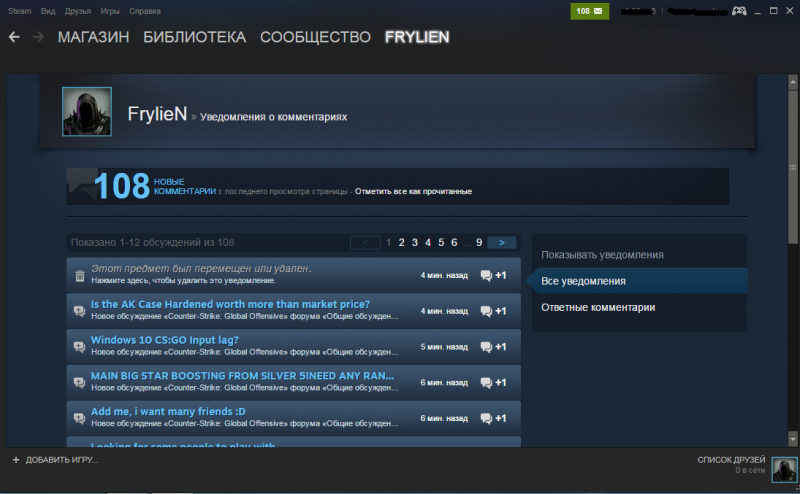Click discussion icon beside MAIN BIG STAR BOOSTING

pos(79,382)
